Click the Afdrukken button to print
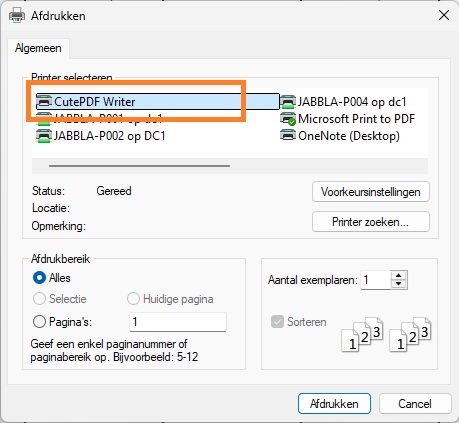 tap(334, 404)
